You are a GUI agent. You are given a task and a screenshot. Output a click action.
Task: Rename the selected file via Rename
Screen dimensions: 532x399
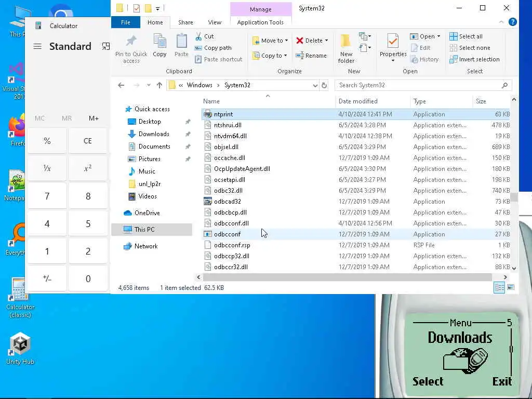click(x=311, y=56)
